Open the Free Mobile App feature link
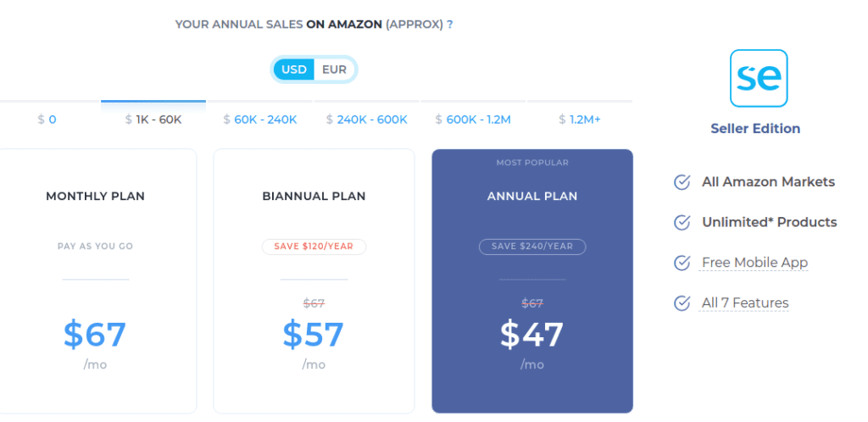868x422 pixels. point(755,263)
